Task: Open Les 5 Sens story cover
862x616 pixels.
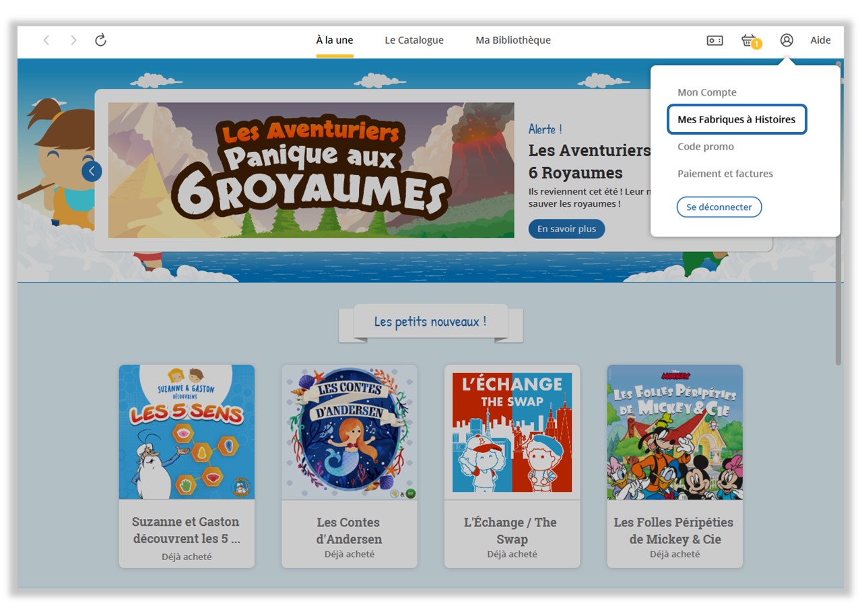Action: point(187,432)
